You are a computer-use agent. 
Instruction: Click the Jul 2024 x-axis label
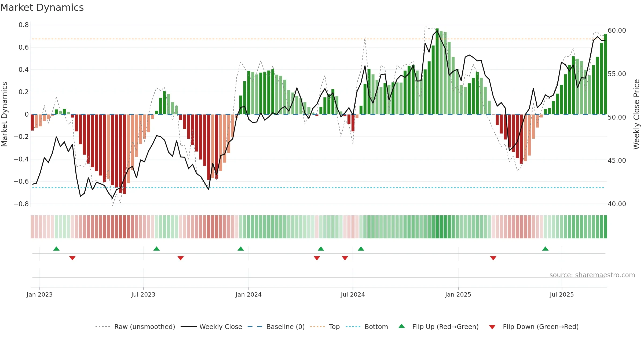pyautogui.click(x=353, y=294)
